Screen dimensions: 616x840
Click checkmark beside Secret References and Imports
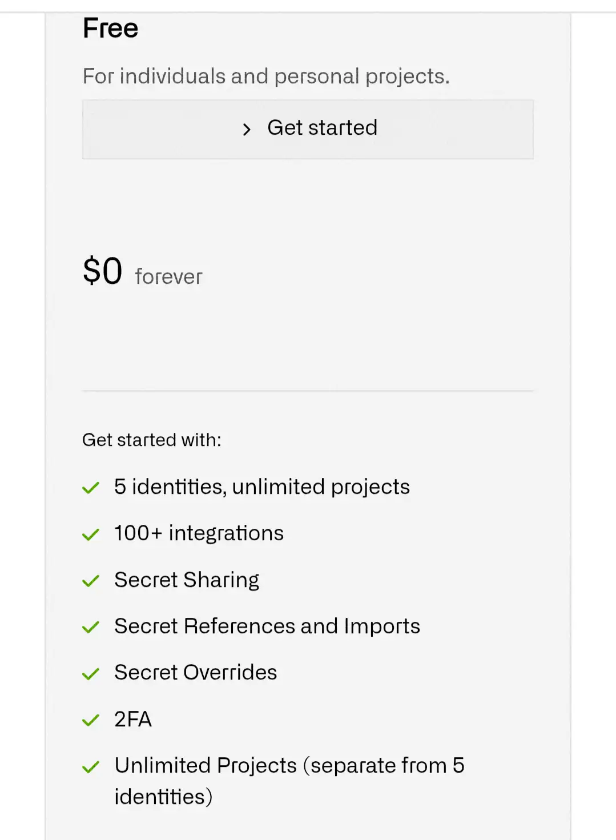(91, 628)
